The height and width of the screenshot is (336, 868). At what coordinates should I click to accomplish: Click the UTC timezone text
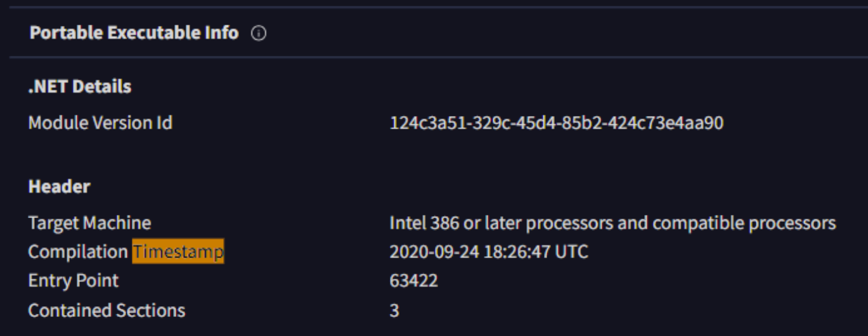[x=572, y=252]
